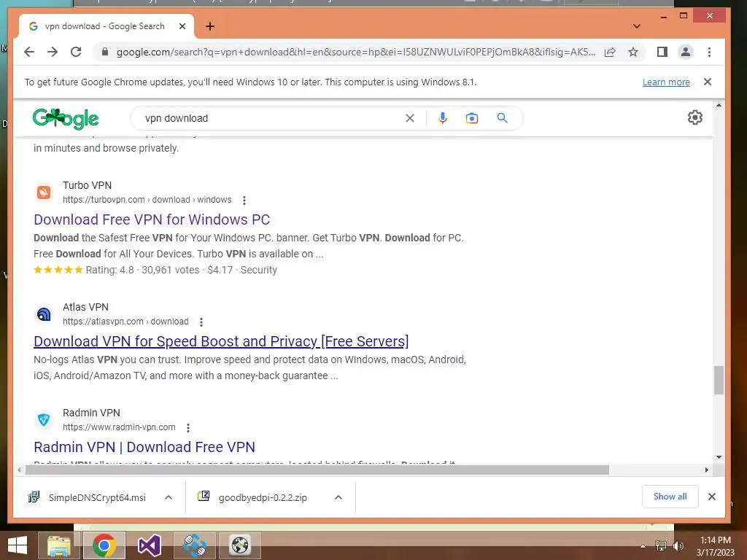Open a new tab with plus button
Image resolution: width=747 pixels, height=560 pixels.
[209, 26]
